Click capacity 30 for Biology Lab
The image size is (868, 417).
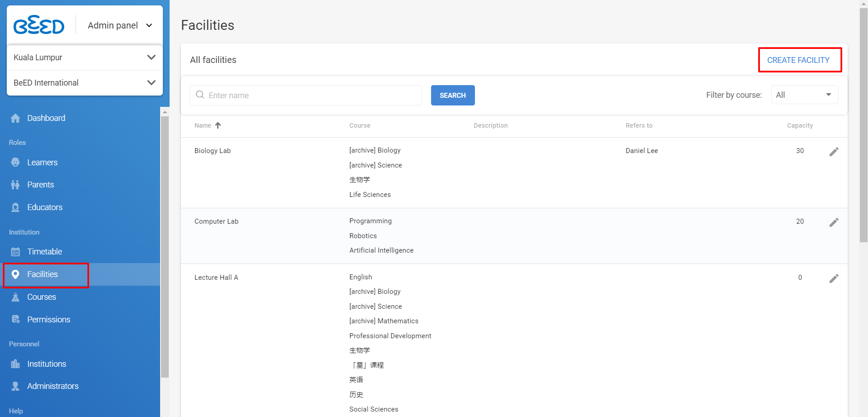(x=800, y=151)
